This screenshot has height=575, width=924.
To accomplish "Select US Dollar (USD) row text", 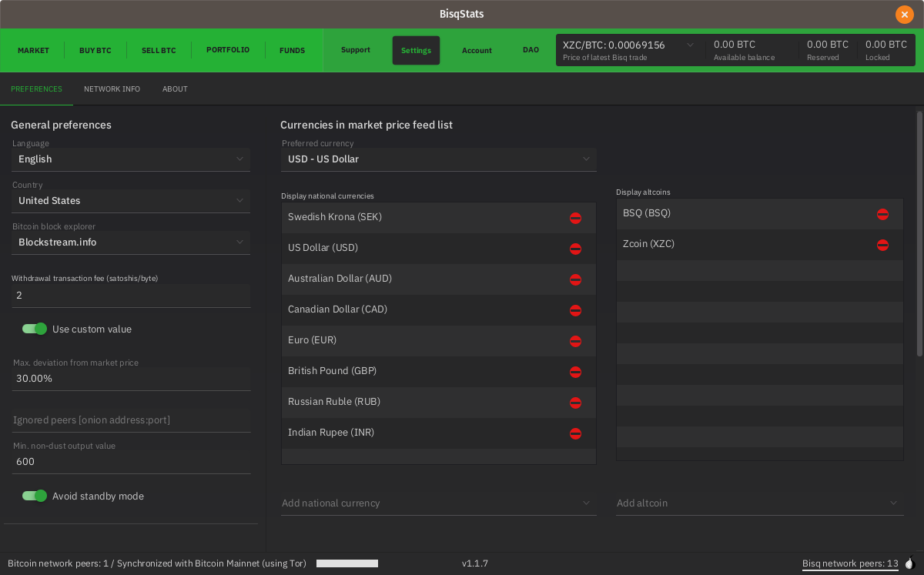I will coord(323,248).
